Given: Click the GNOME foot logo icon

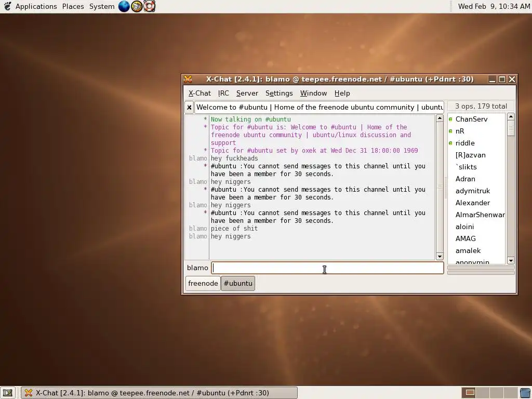Looking at the screenshot, I should (7, 6).
